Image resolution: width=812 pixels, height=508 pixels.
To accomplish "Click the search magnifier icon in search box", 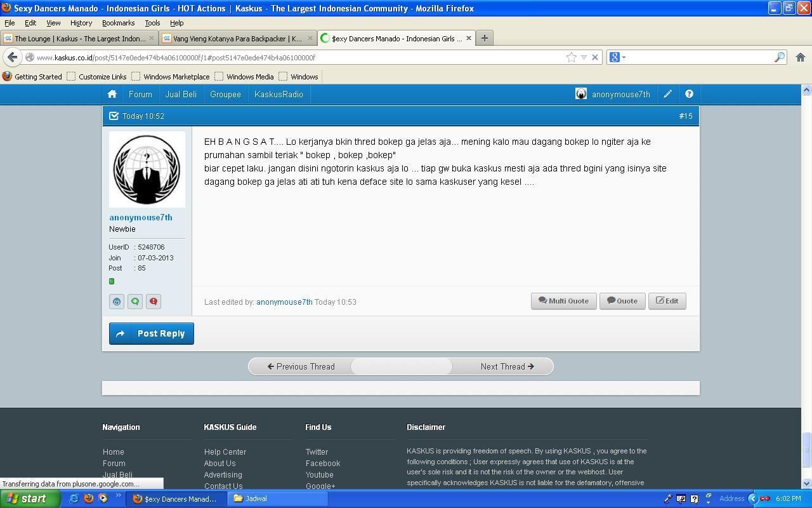I will [x=780, y=57].
